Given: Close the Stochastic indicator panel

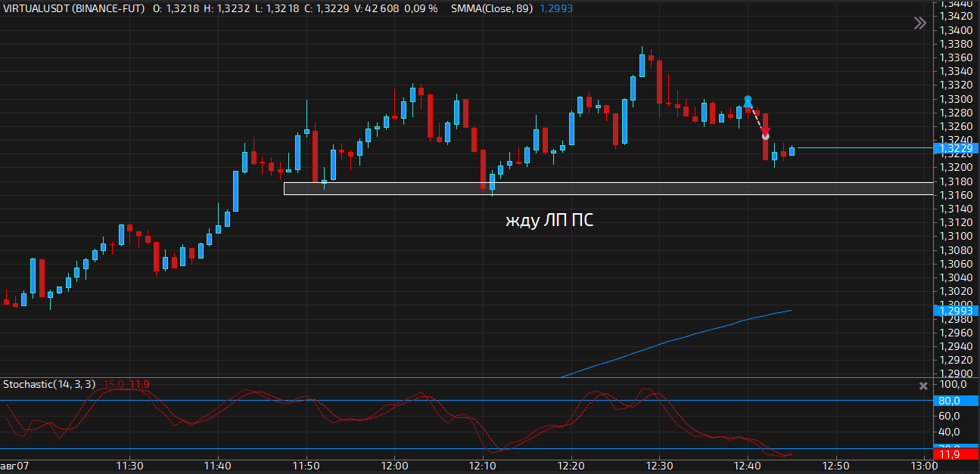Looking at the screenshot, I should 922,386.
